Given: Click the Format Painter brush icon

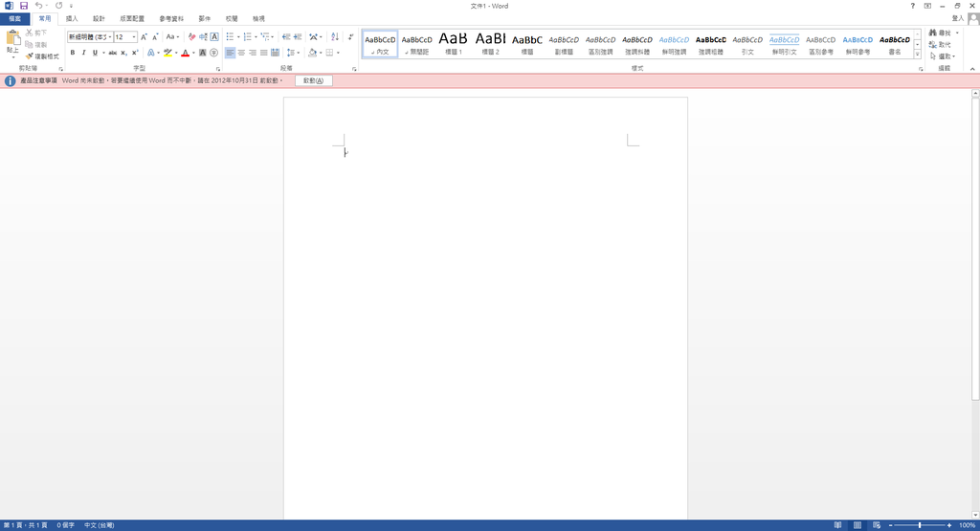Looking at the screenshot, I should tap(30, 56).
